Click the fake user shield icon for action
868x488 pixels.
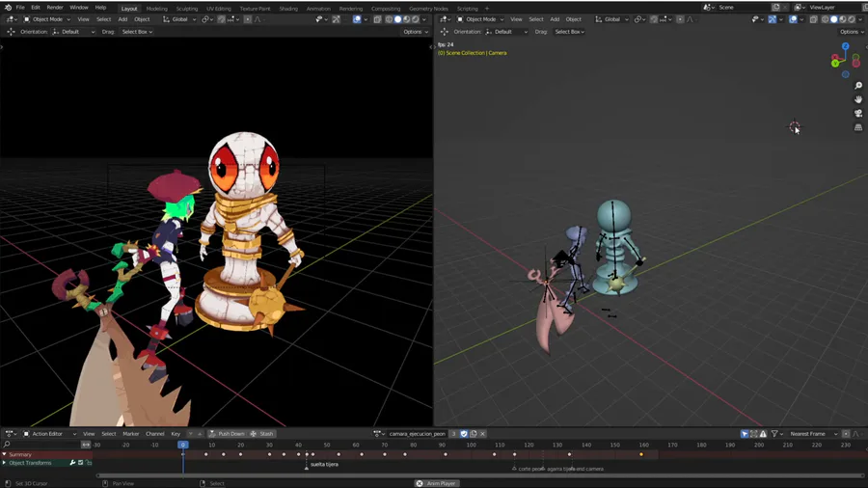pos(464,434)
